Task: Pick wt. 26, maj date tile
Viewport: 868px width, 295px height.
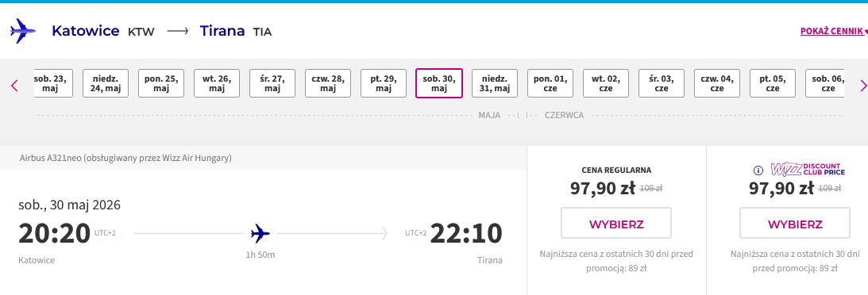Action: (217, 83)
